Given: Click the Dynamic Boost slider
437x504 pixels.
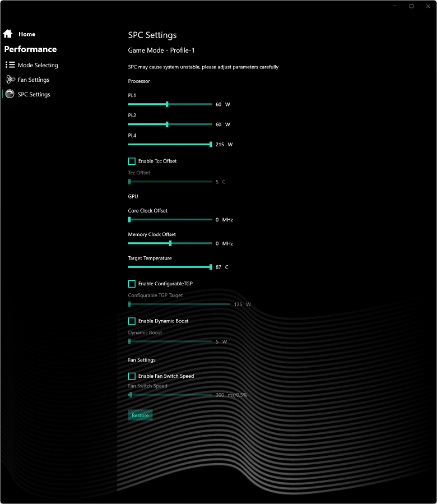Looking at the screenshot, I should click(x=170, y=341).
